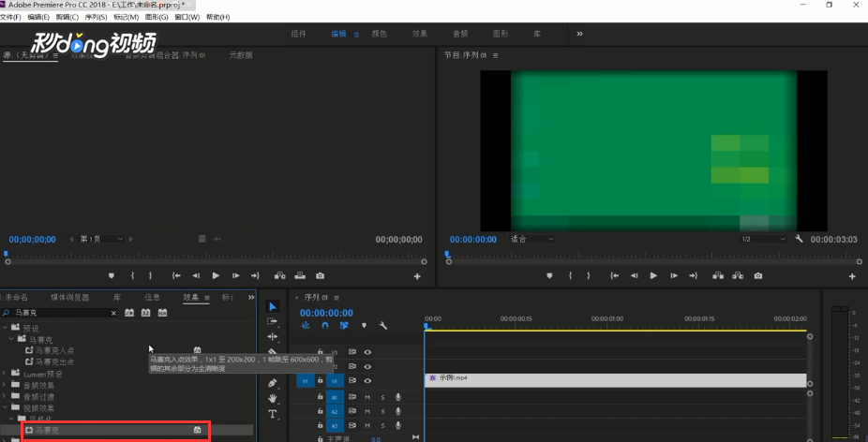Step back one frame in Program monitor
Screen dimensions: 868x442
coord(634,275)
